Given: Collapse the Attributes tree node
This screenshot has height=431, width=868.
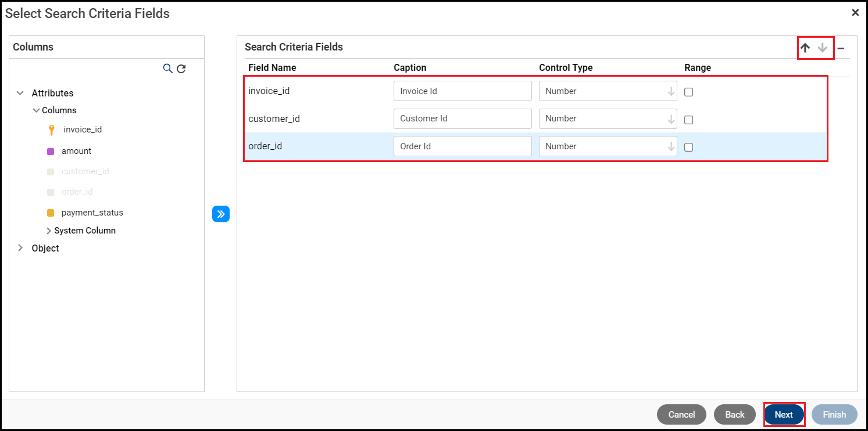Looking at the screenshot, I should (20, 93).
